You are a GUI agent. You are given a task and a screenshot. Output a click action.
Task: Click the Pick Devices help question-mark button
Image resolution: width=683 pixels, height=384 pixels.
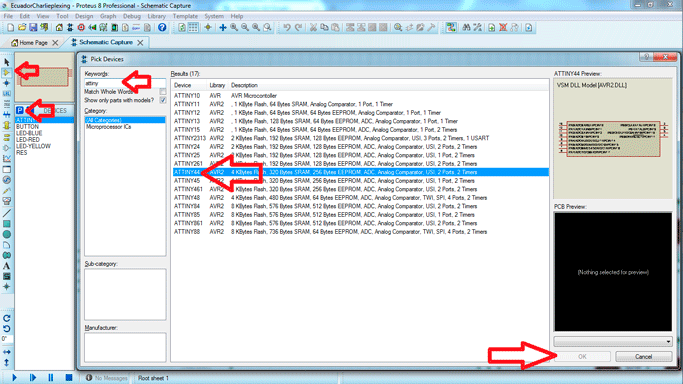646,57
